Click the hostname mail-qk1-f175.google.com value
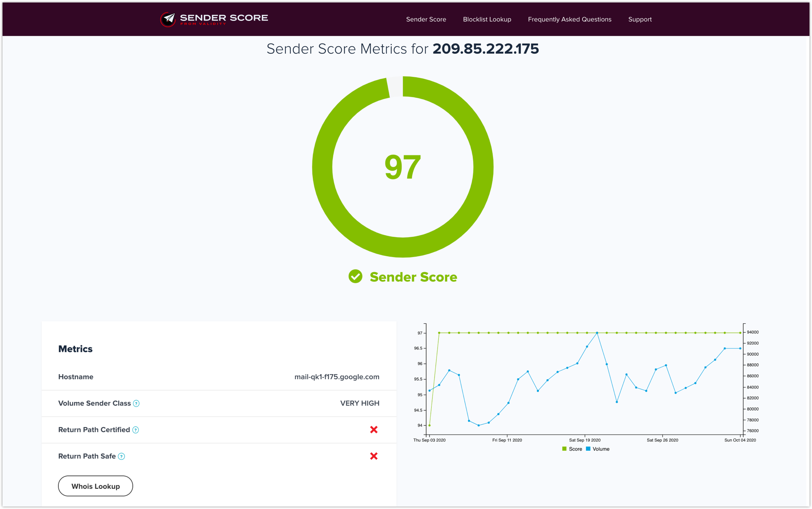Screen dimensions: 812x509 (337, 377)
